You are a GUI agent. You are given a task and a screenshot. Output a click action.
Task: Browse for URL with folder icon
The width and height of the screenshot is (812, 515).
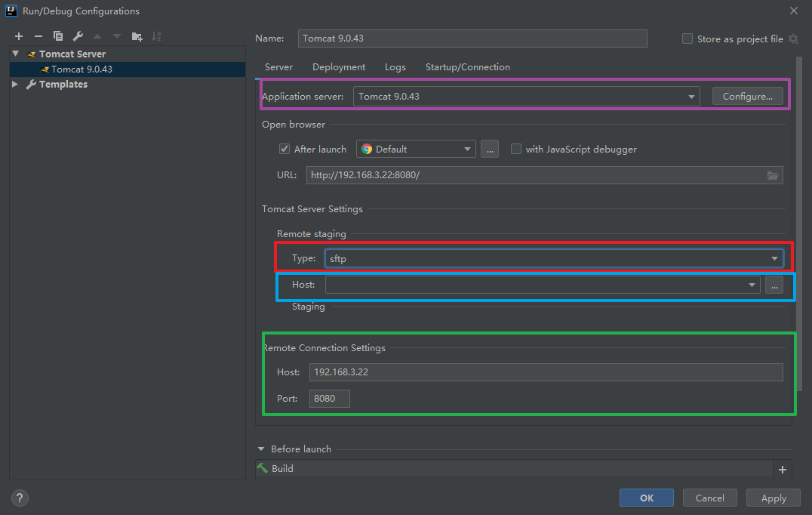(773, 176)
